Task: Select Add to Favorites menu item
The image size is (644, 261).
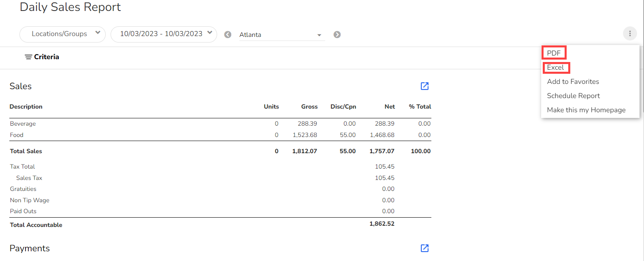Action: click(573, 81)
